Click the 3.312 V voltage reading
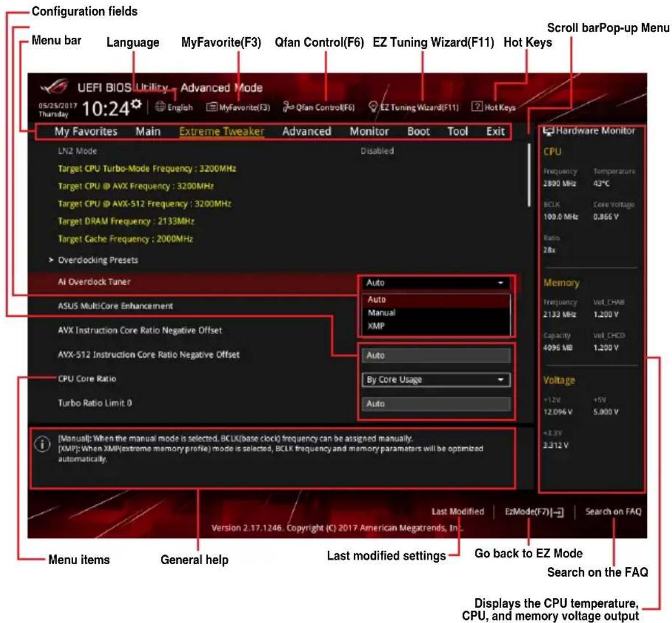This screenshot has height=623, width=672. tap(556, 445)
